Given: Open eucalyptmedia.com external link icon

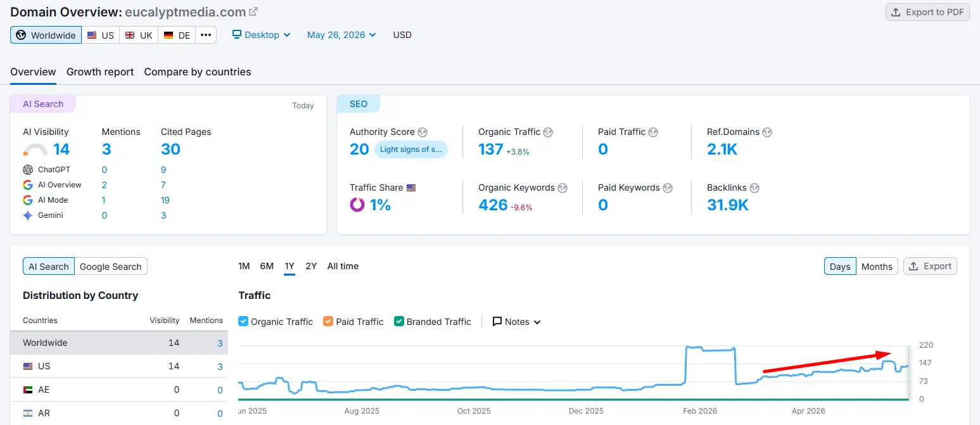Looking at the screenshot, I should click(253, 11).
